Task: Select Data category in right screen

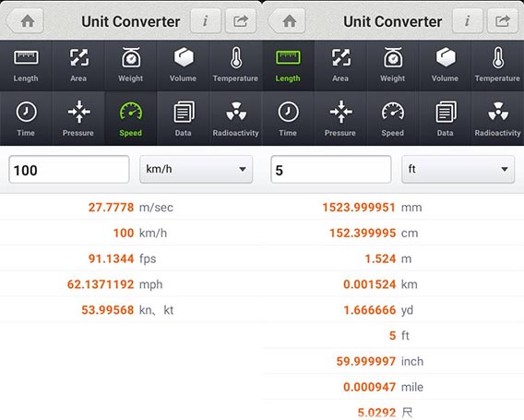Action: pyautogui.click(x=446, y=118)
